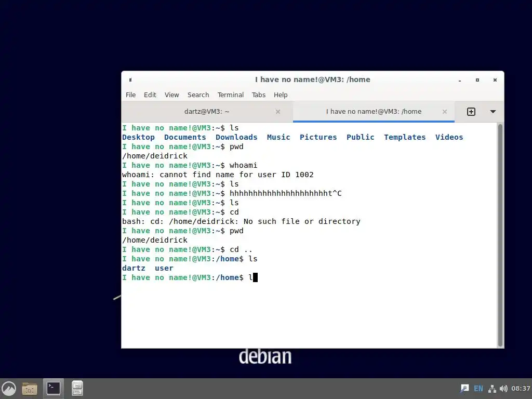The width and height of the screenshot is (532, 399).
Task: Click the terminal vertical scrollbar
Action: coord(500,235)
